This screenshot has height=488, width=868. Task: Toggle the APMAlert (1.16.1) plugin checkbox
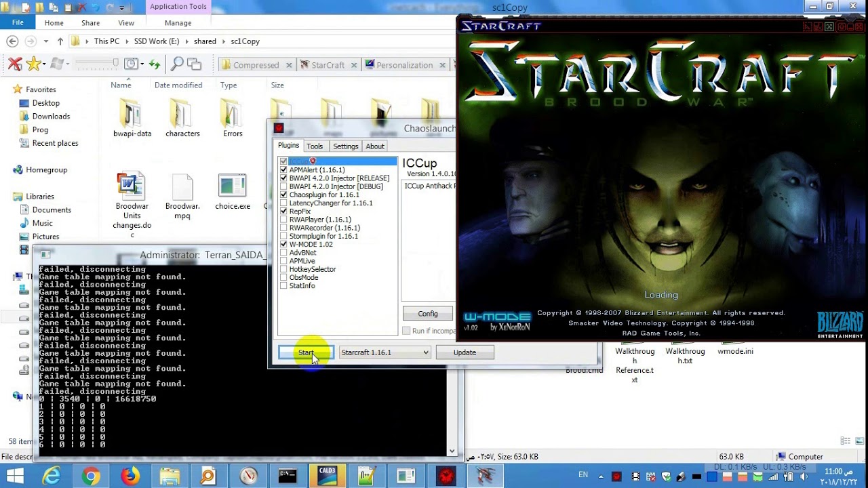pyautogui.click(x=283, y=170)
